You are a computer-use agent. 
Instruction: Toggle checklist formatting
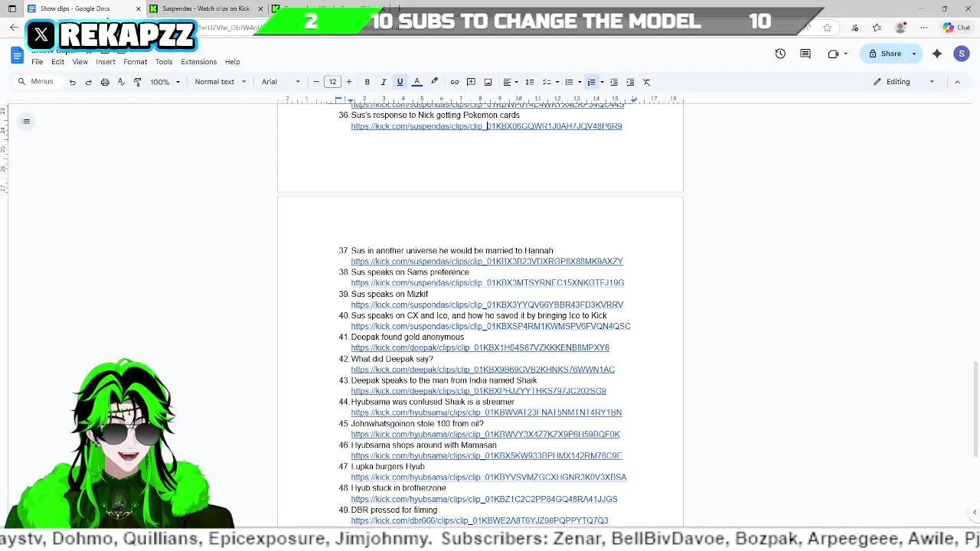546,82
